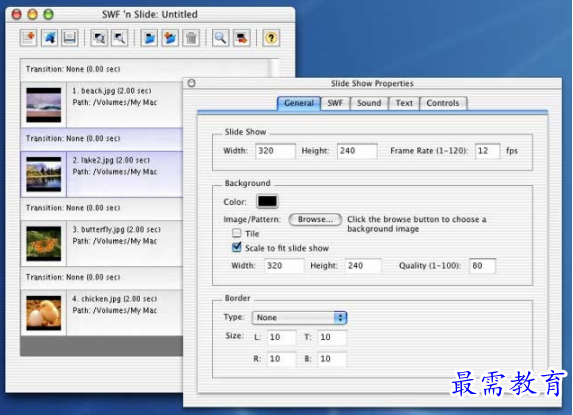Viewport: 573px width, 415px height.
Task: Enable the Tile checkbox
Action: click(x=237, y=233)
